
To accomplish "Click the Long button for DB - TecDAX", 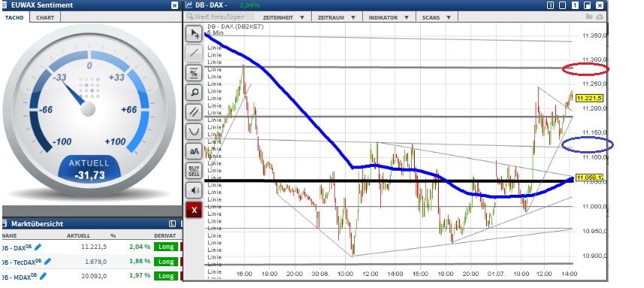I will tap(166, 262).
